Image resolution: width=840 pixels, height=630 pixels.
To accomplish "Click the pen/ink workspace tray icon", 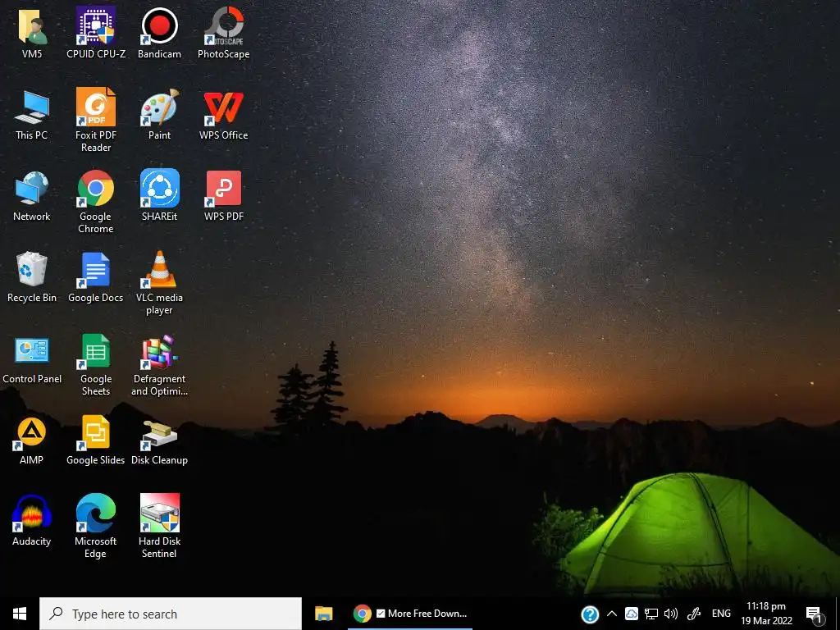I will (x=694, y=614).
